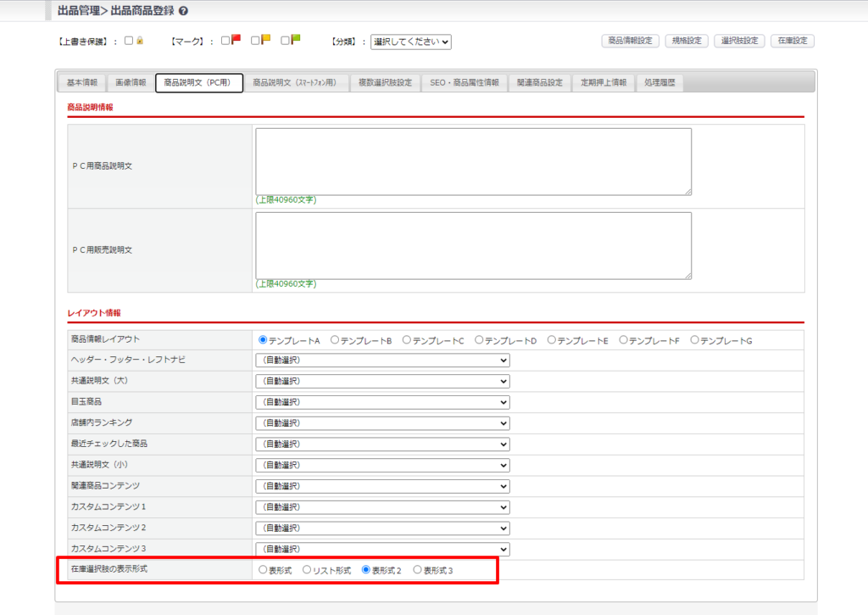Open the SEO・商品属性情報 tab

coord(465,83)
